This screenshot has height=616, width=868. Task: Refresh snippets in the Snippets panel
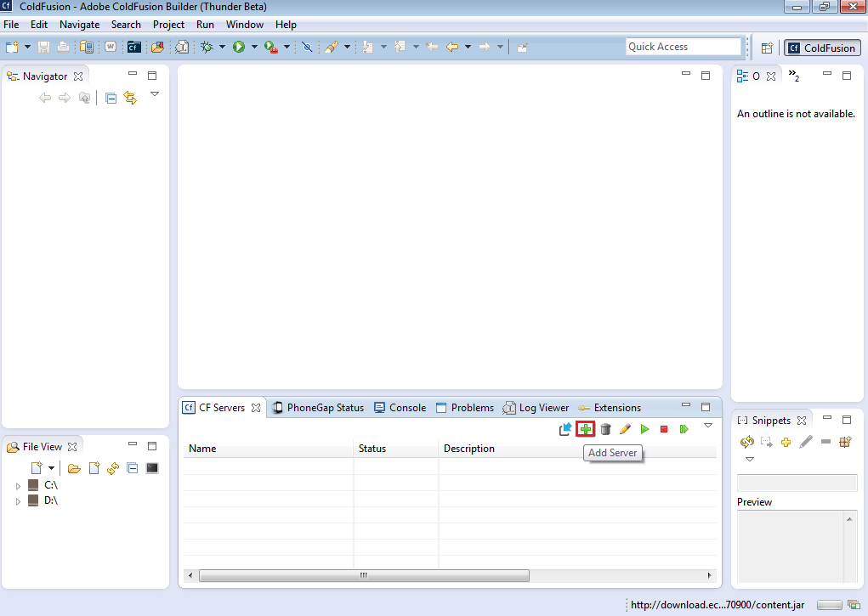click(x=747, y=442)
